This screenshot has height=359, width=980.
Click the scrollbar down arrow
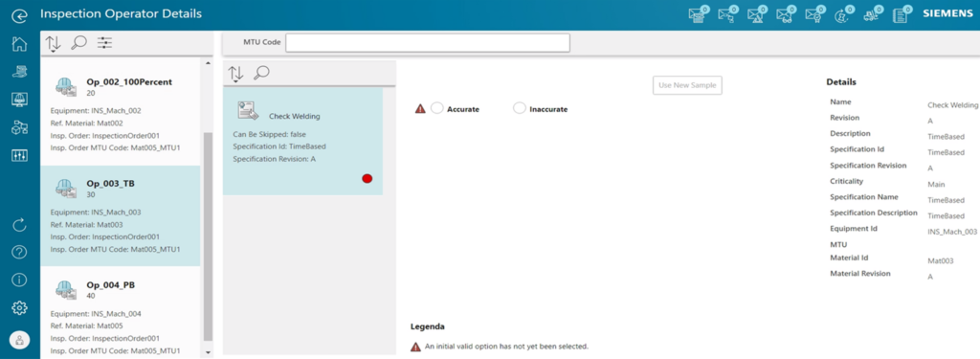point(208,352)
